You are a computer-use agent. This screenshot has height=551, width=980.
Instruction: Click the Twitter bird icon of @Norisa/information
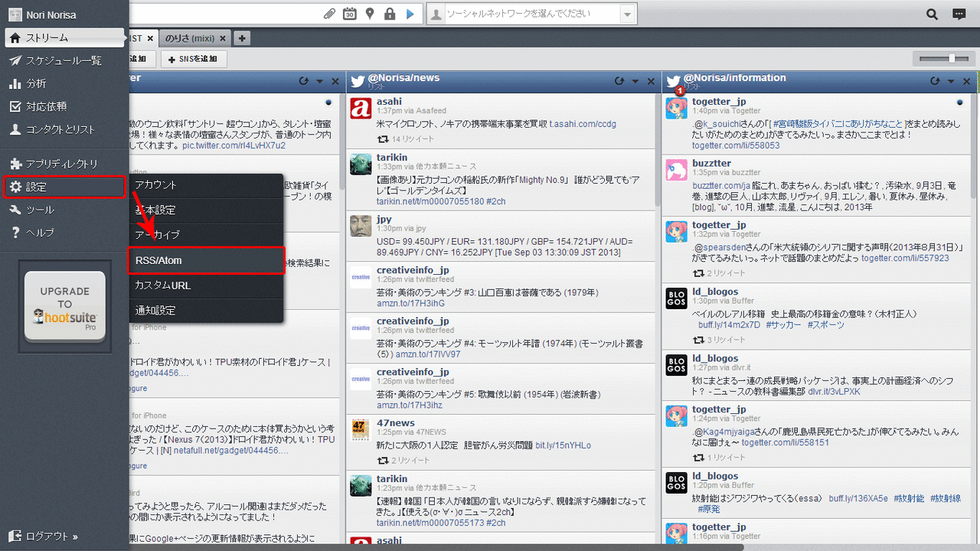click(x=673, y=81)
